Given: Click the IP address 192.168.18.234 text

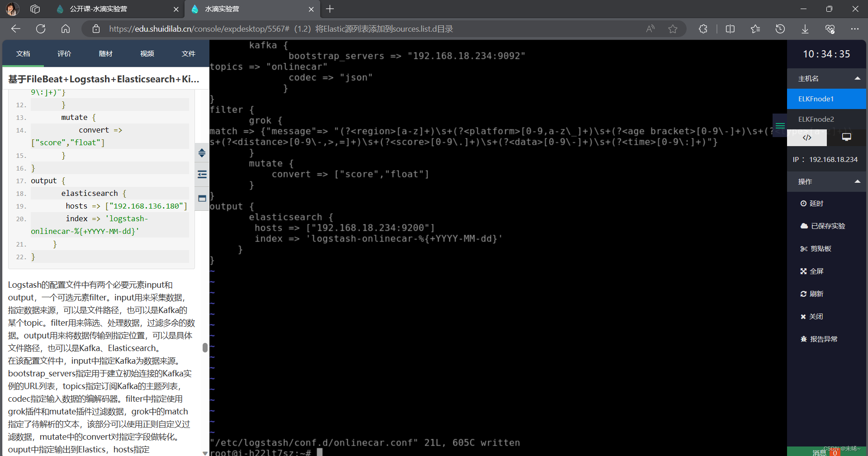Looking at the screenshot, I should (x=833, y=160).
